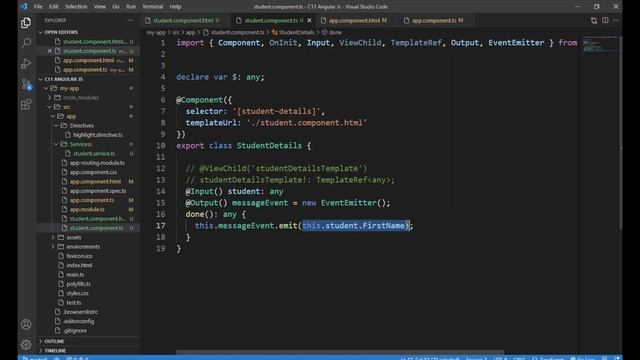Switch to the app.component.ts tab
Image resolution: width=640 pixels, height=360 pixels.
point(437,20)
